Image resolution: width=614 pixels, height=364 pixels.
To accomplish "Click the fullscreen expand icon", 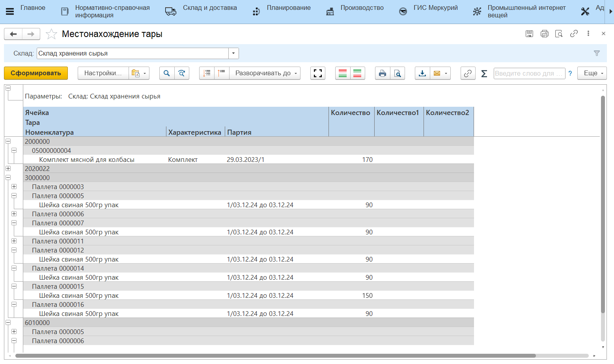I will click(317, 73).
